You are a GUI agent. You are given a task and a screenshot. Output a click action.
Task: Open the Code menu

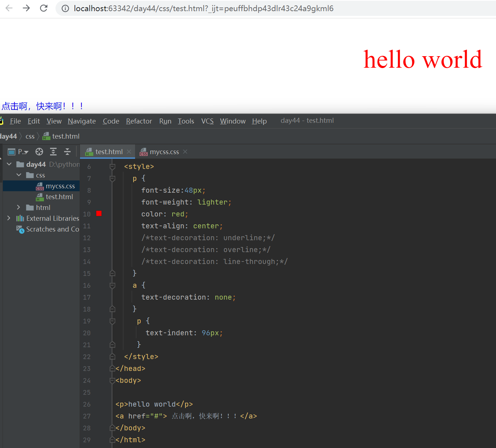111,121
